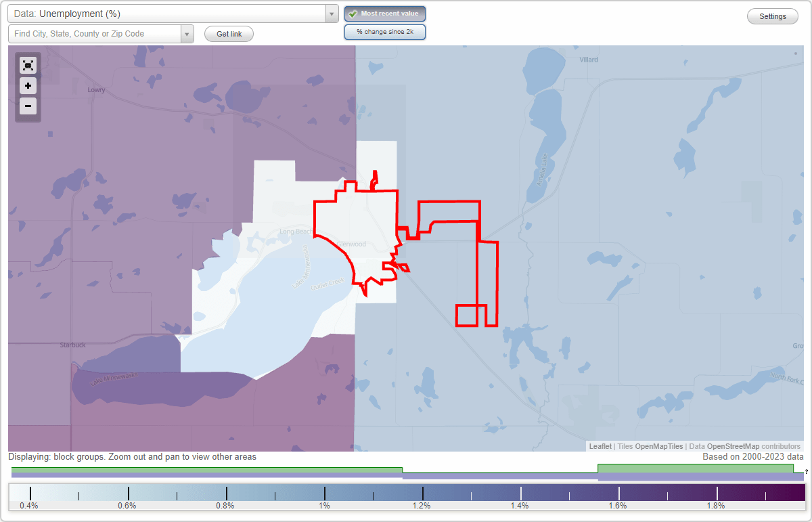Click the legend help question mark

[807, 472]
